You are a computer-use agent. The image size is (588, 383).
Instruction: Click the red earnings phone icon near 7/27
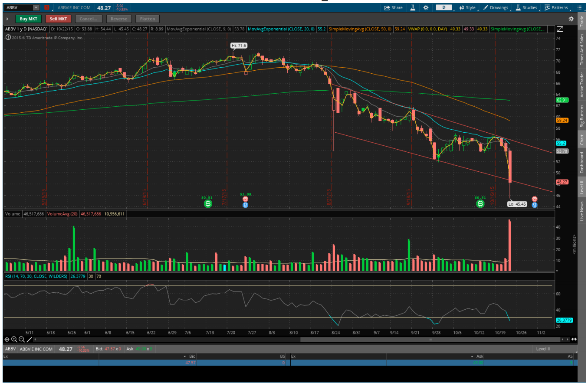coord(245,199)
